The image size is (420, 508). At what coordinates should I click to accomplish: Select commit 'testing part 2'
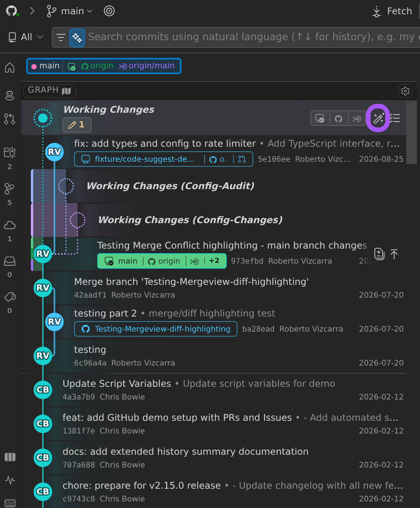click(x=213, y=322)
